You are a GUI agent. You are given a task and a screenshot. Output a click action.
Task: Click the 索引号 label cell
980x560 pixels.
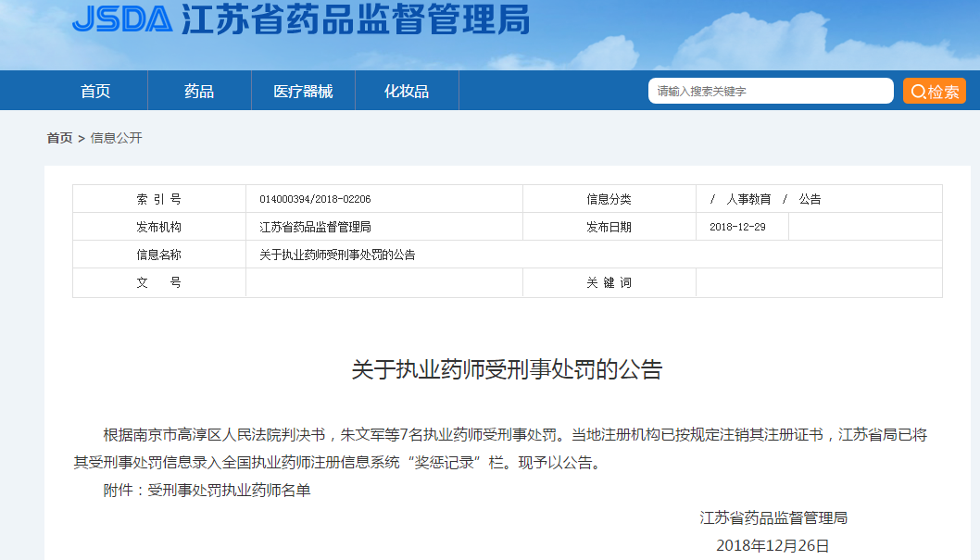(x=159, y=199)
